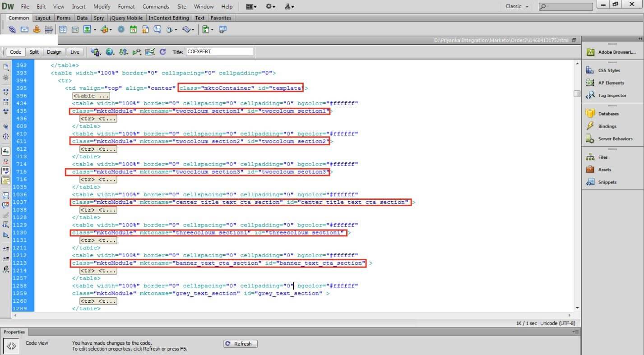Click the Refresh button in Properties

click(x=240, y=344)
